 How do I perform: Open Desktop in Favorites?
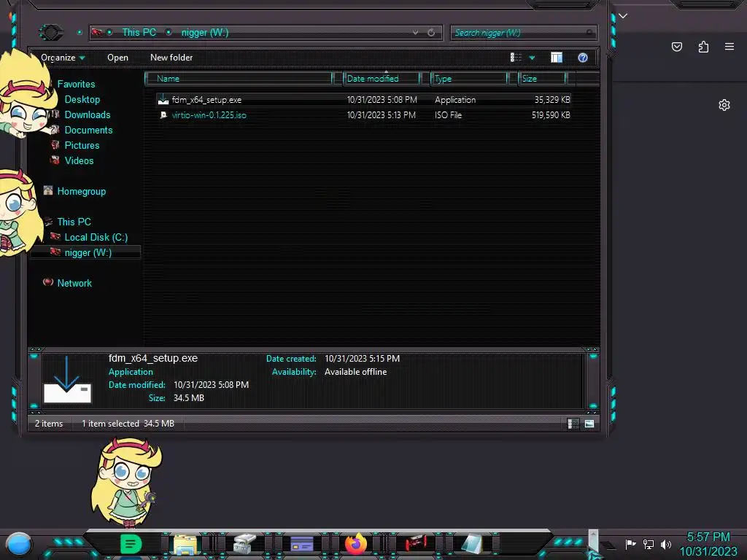(x=82, y=99)
